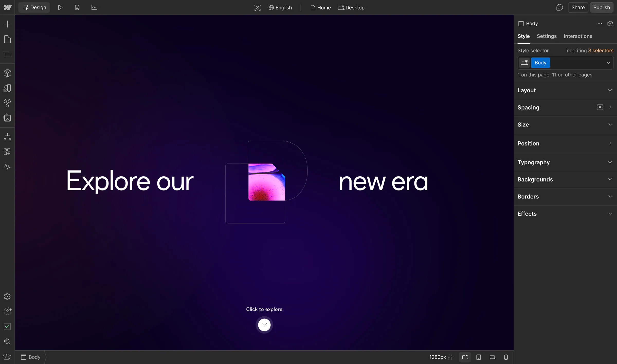This screenshot has width=617, height=364.
Task: Switch to the tablet breakpoint
Action: pos(478,357)
